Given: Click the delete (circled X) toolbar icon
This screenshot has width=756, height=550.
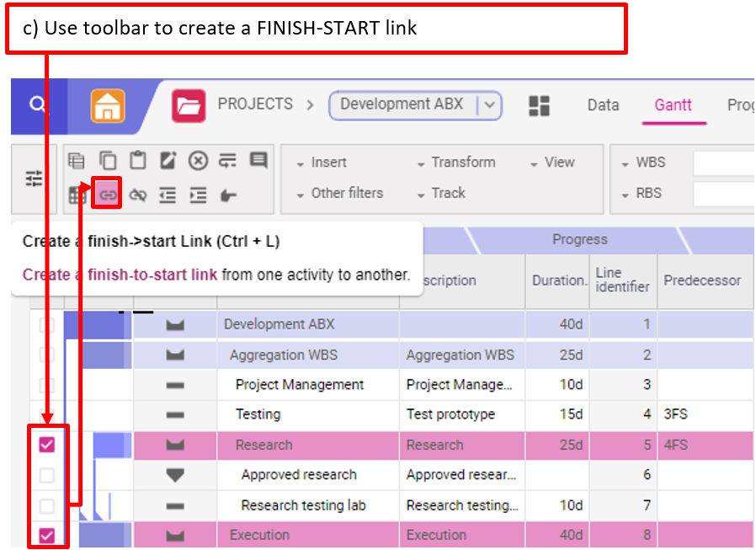Looking at the screenshot, I should [x=198, y=161].
